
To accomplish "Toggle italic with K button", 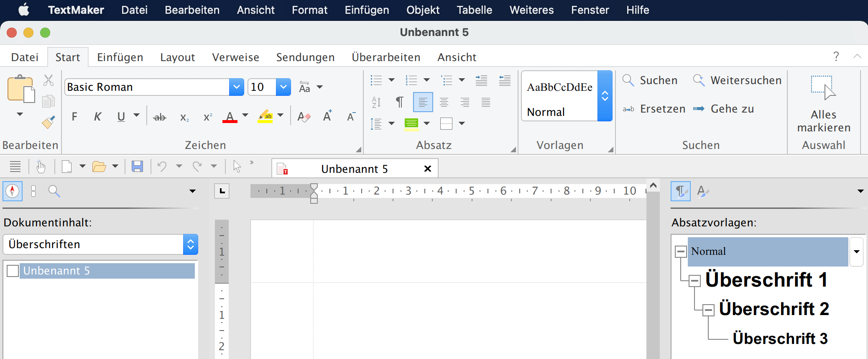I will pos(97,117).
